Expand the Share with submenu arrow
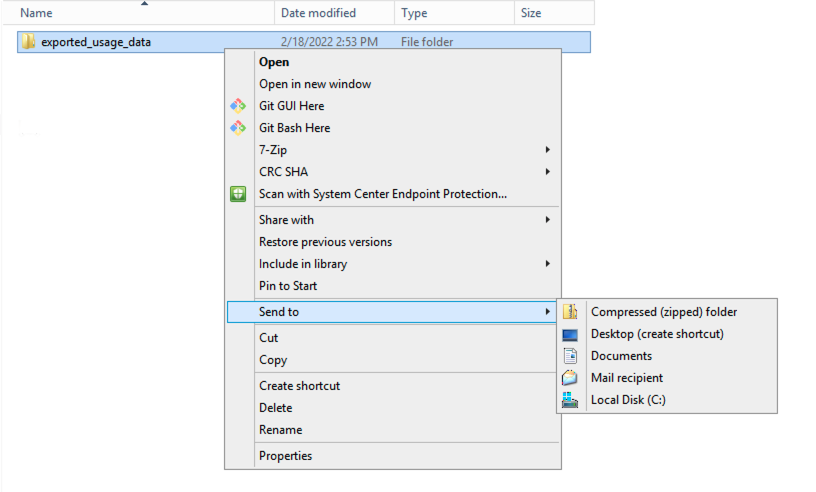The height and width of the screenshot is (492, 816). coord(547,220)
